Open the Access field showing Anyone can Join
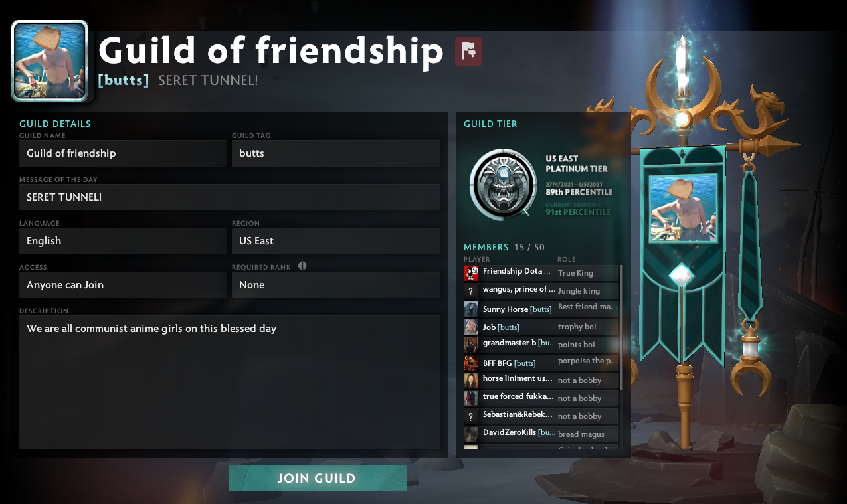 [123, 285]
